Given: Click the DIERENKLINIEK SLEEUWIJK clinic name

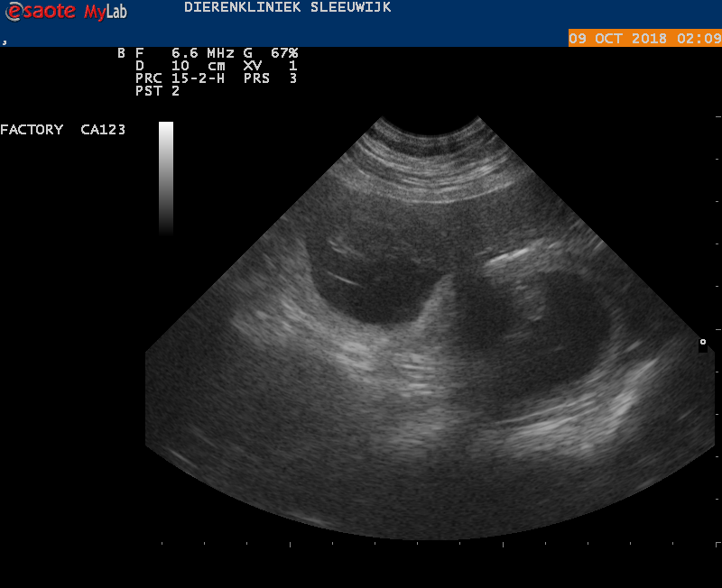Looking at the screenshot, I should (x=287, y=7).
